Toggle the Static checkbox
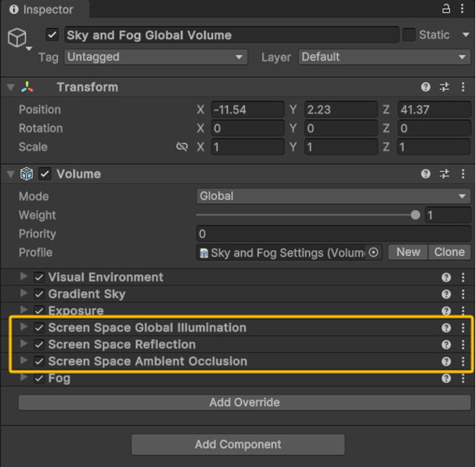Screen dimensions: 476x467 [409, 35]
